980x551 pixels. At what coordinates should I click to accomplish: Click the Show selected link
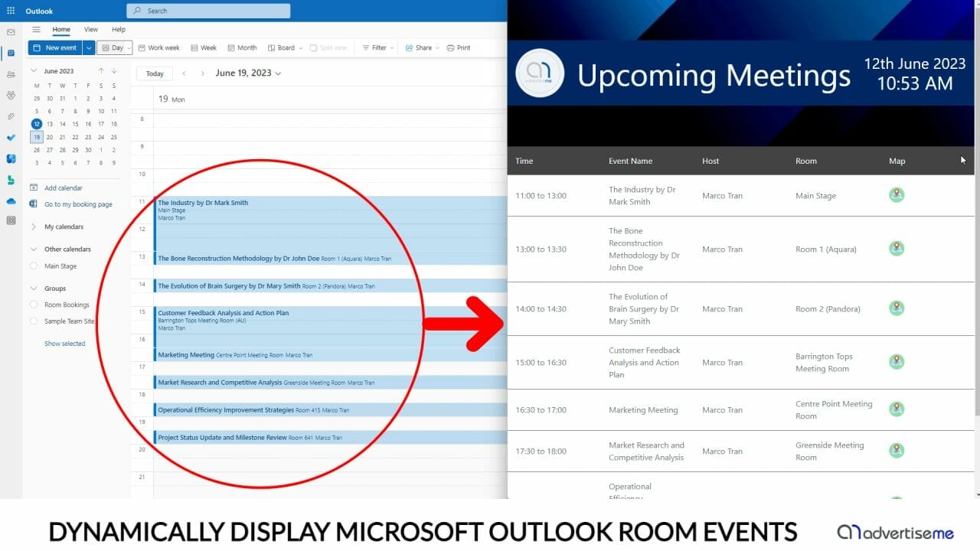coord(65,344)
